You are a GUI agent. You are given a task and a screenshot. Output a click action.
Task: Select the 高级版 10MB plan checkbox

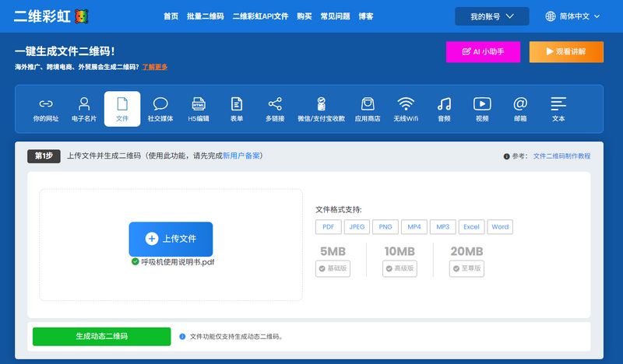click(x=399, y=268)
